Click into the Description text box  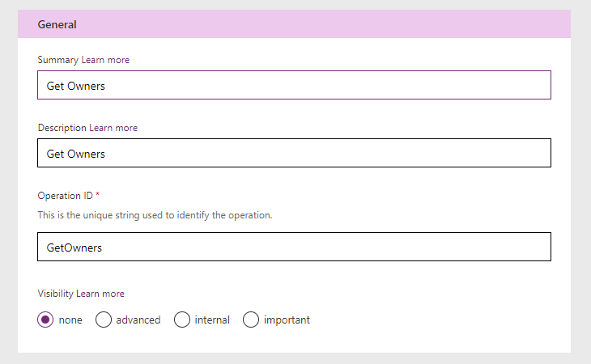tap(294, 153)
